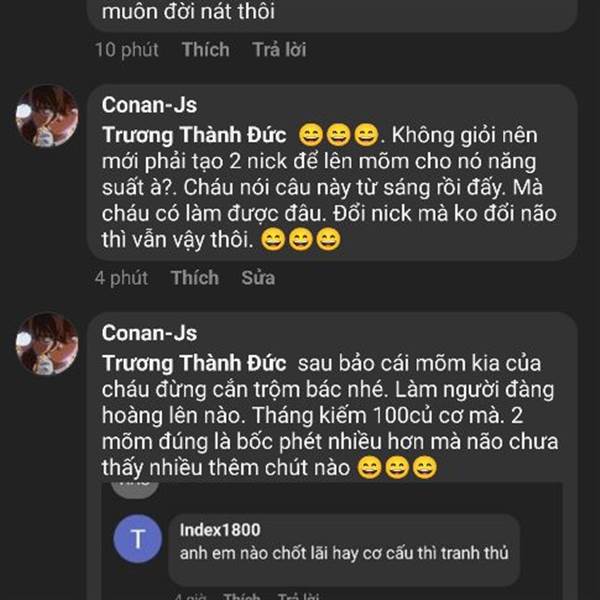
Task: Like the comment posted 10 phút ago
Action: (x=205, y=49)
